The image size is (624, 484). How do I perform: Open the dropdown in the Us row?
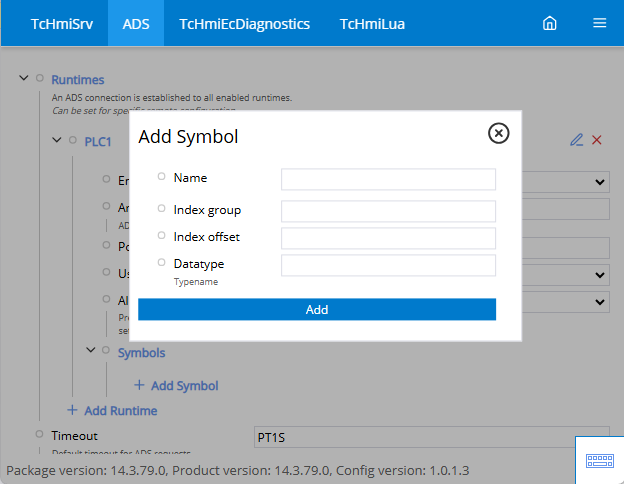point(600,275)
